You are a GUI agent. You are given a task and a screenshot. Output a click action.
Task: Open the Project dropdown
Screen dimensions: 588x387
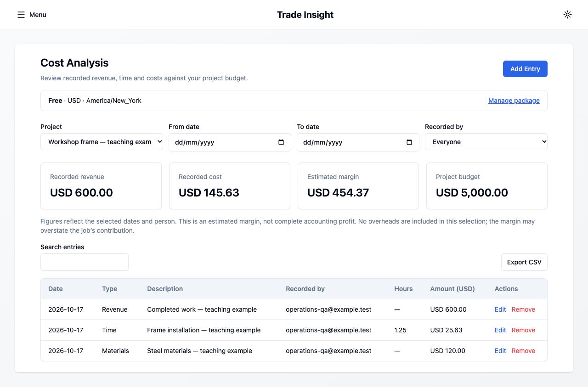click(102, 142)
